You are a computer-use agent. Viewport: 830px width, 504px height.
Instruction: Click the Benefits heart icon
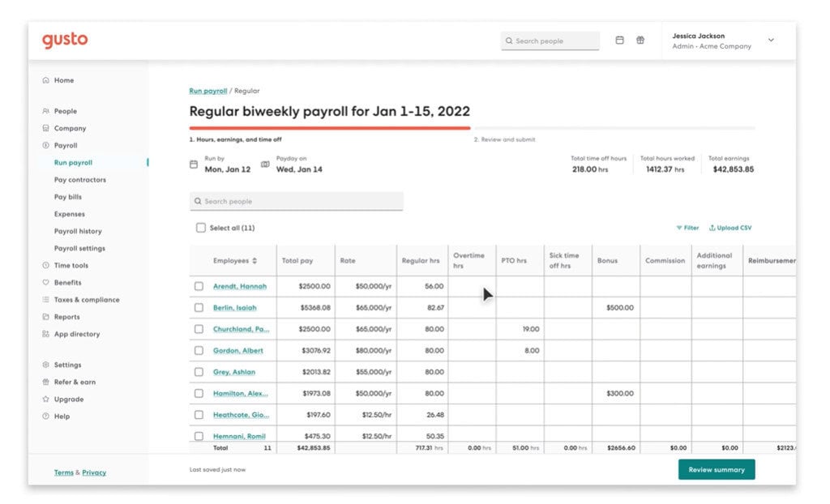coord(46,283)
